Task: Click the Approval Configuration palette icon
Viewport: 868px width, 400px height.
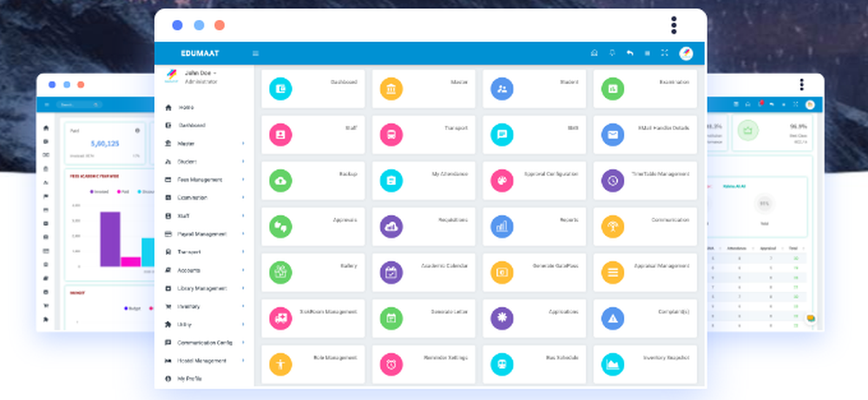Action: tap(502, 180)
